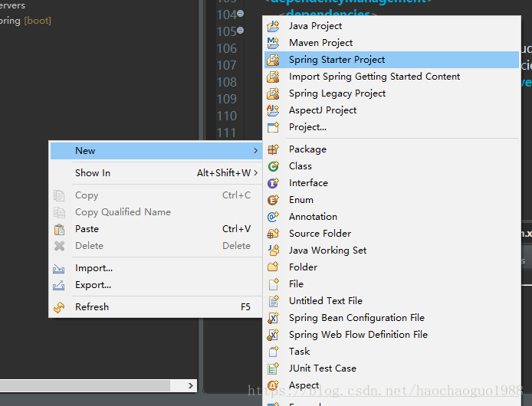Select Spring Legacy Project entry

click(x=392, y=93)
